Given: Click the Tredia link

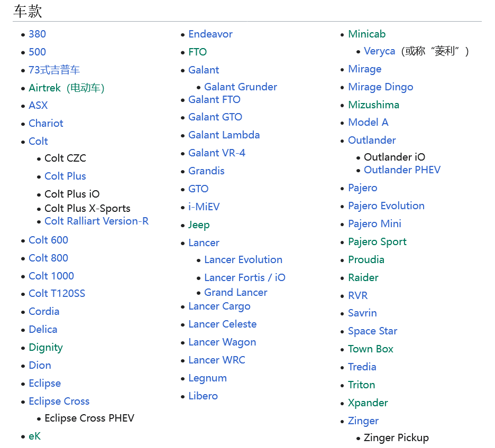Looking at the screenshot, I should click(x=362, y=367).
